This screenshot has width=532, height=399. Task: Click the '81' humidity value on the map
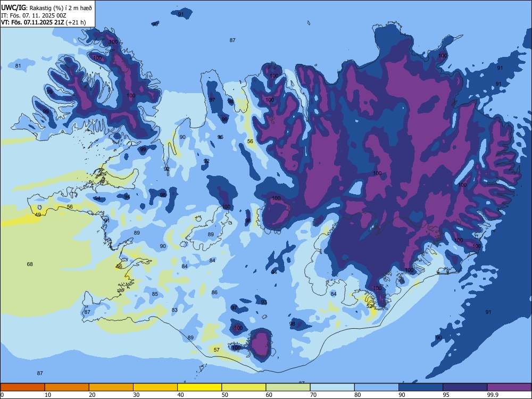tap(18, 66)
